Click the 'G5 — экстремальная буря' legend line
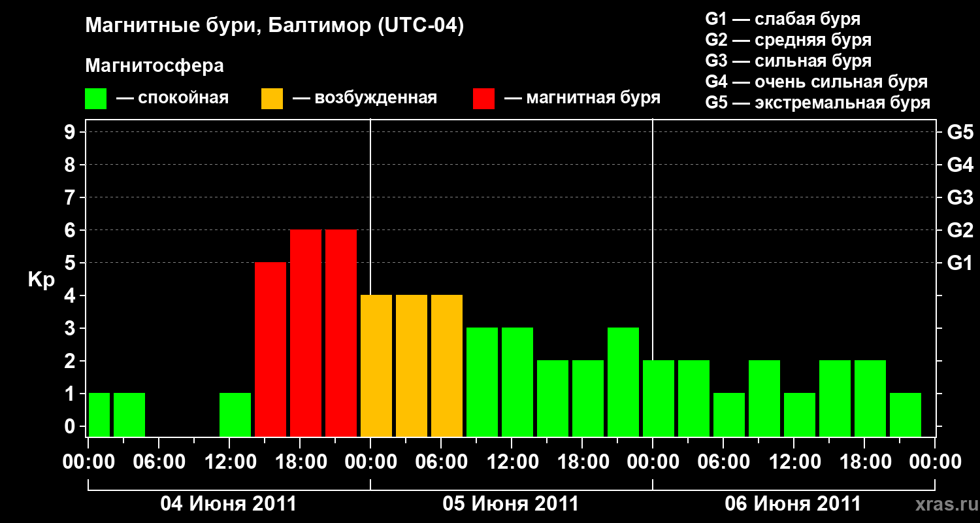The height and width of the screenshot is (523, 980). click(817, 103)
